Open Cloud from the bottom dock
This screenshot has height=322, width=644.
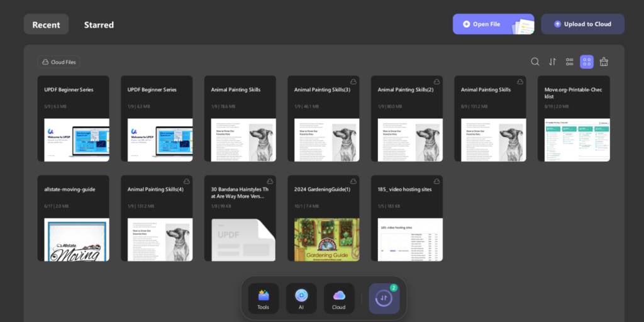point(339,298)
